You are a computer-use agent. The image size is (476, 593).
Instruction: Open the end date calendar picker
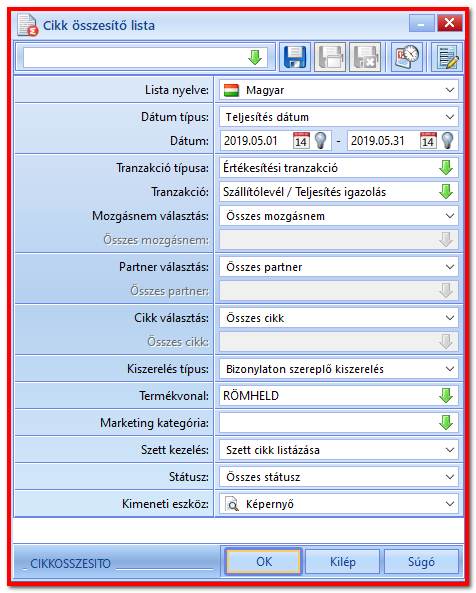coord(428,141)
